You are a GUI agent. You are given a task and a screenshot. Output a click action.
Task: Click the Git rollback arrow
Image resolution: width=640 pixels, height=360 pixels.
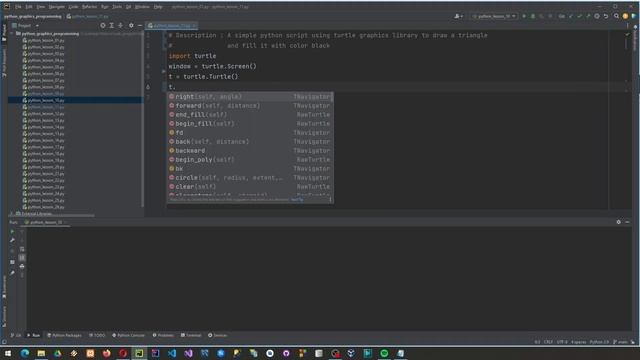pos(606,16)
